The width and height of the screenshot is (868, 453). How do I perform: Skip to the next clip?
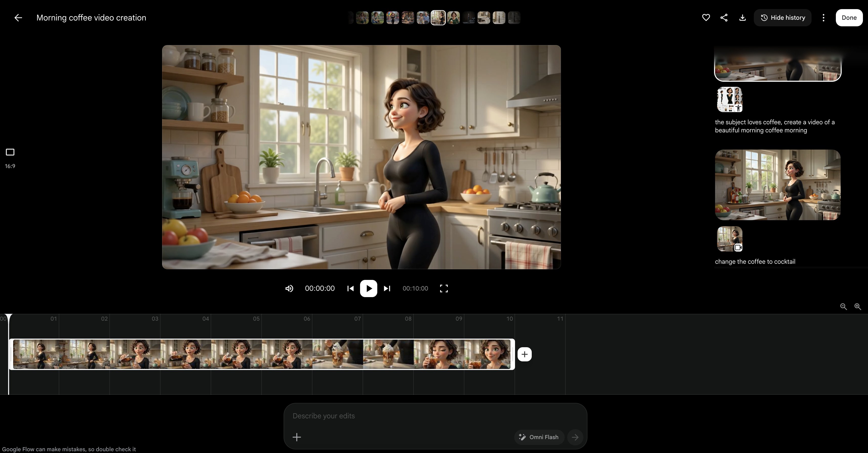coord(387,288)
